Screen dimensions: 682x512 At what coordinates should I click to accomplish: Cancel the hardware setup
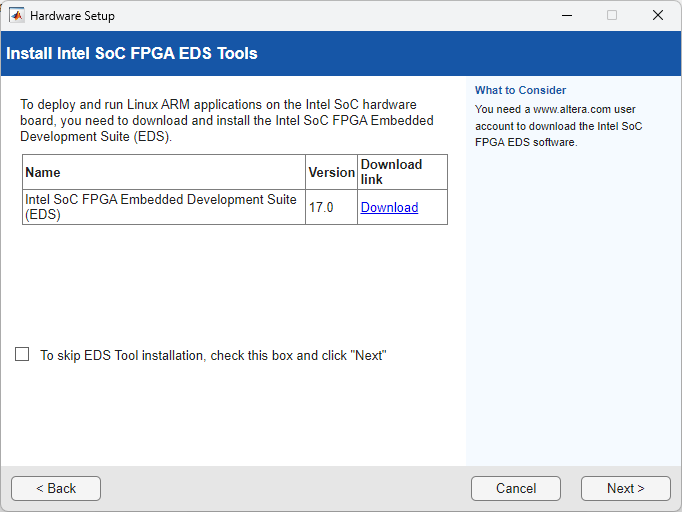pos(516,488)
